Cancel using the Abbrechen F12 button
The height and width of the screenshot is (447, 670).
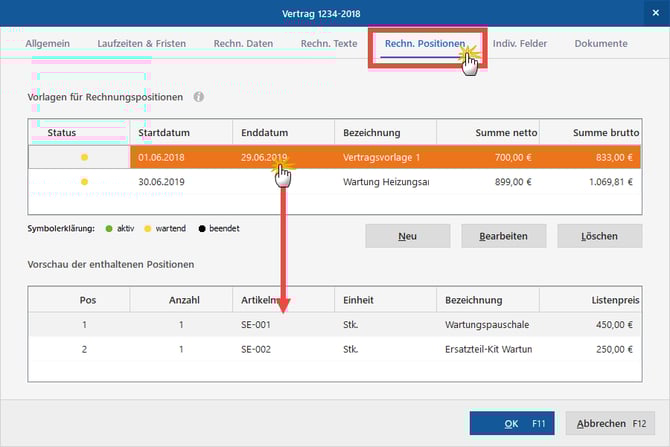click(609, 424)
